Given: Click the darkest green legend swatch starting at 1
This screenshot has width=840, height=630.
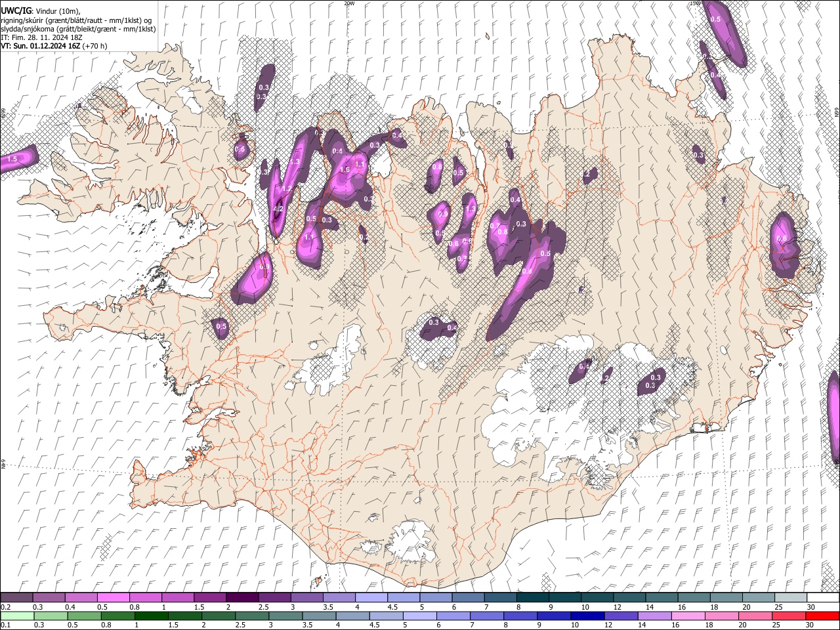Looking at the screenshot, I should [152, 616].
